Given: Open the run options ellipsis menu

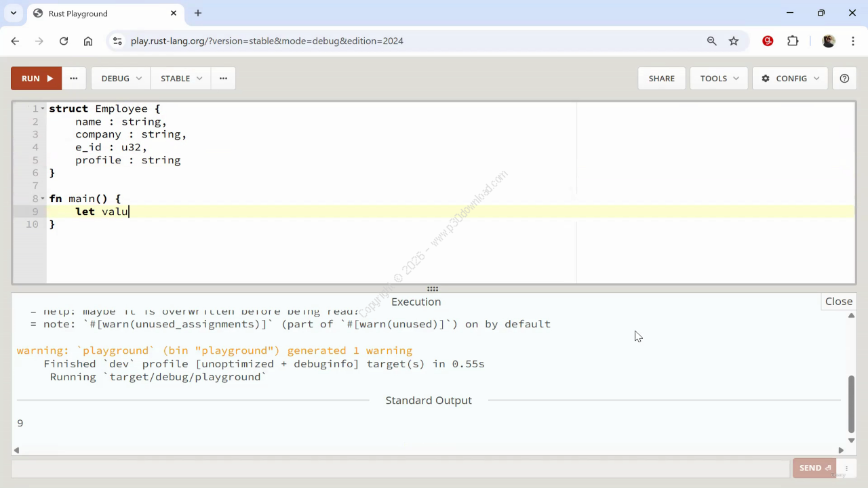Looking at the screenshot, I should click(x=74, y=79).
